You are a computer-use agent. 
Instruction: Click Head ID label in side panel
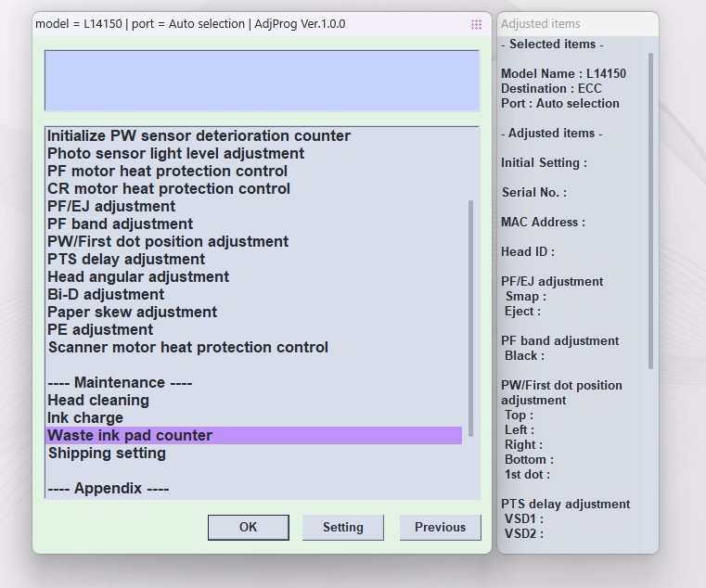tap(528, 251)
